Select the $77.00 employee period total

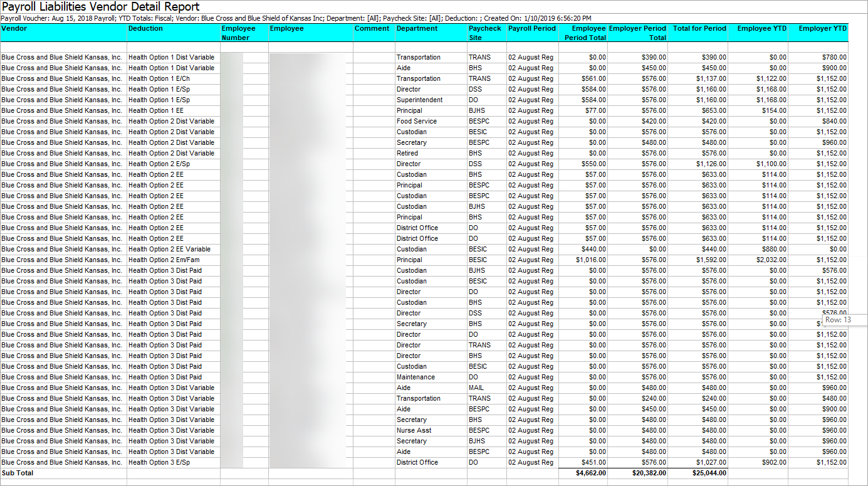(x=594, y=111)
